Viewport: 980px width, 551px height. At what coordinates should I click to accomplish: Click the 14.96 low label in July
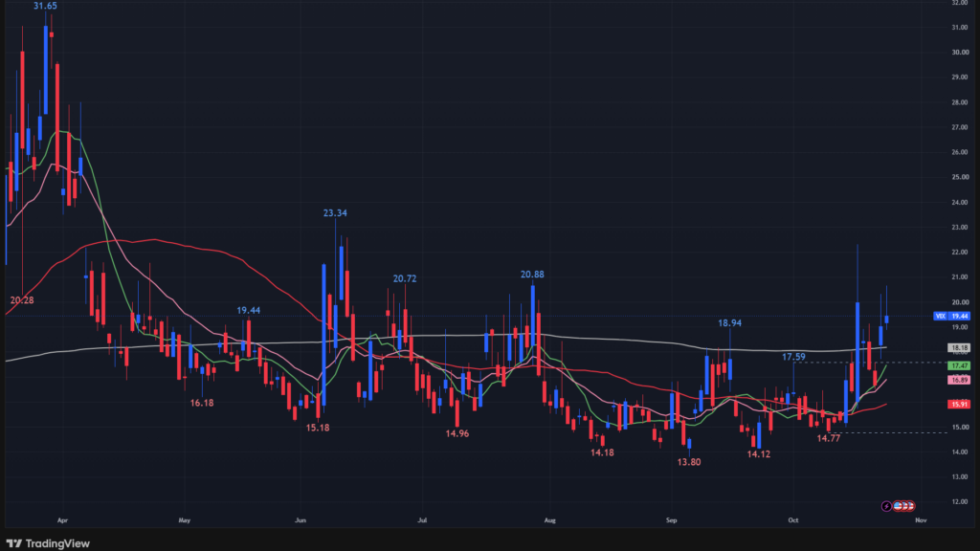click(457, 433)
